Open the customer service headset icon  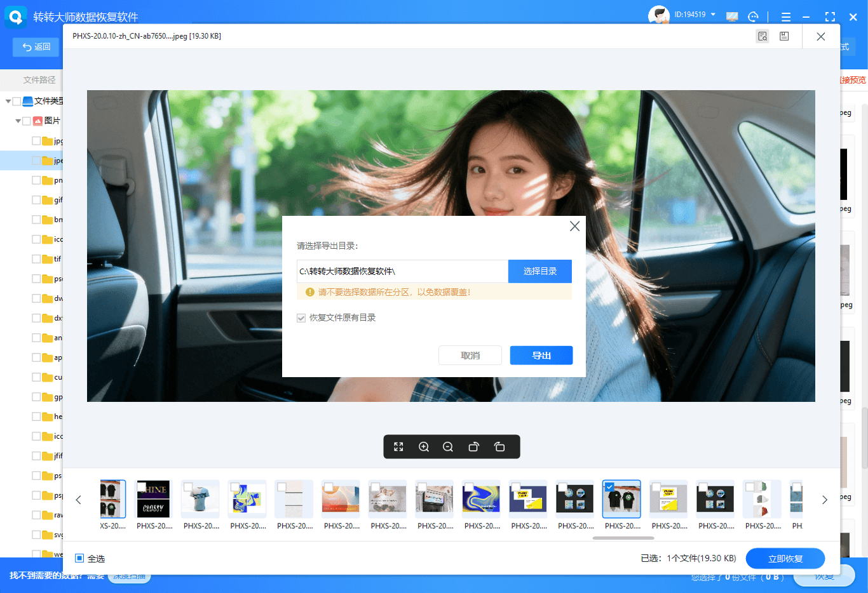(x=754, y=17)
